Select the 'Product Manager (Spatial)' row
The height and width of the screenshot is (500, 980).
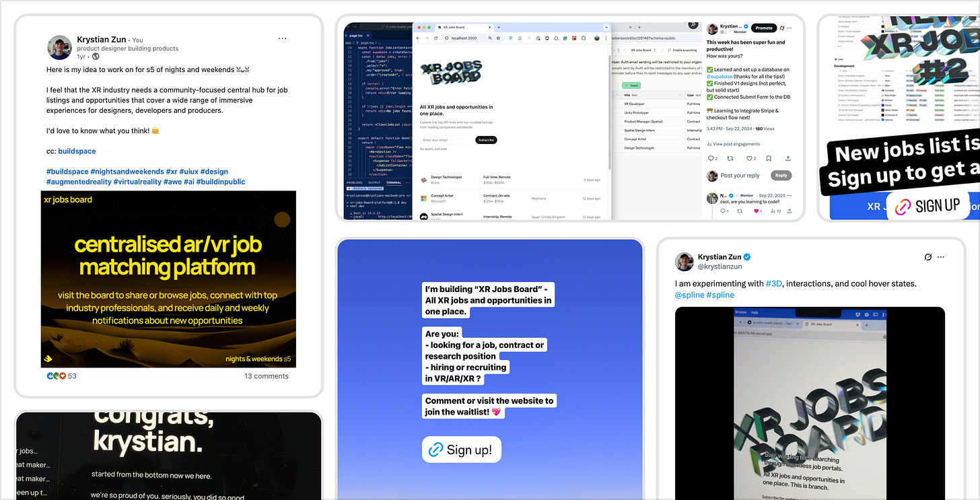pos(656,121)
